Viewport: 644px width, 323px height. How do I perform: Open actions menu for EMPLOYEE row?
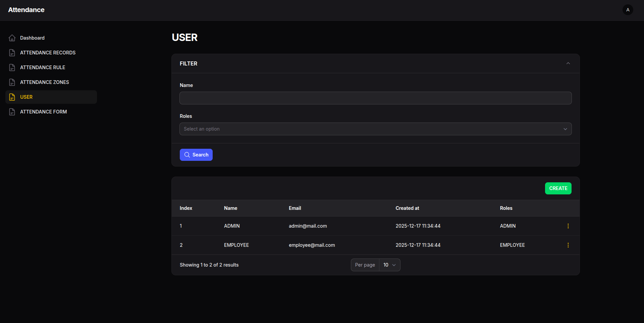pos(568,245)
